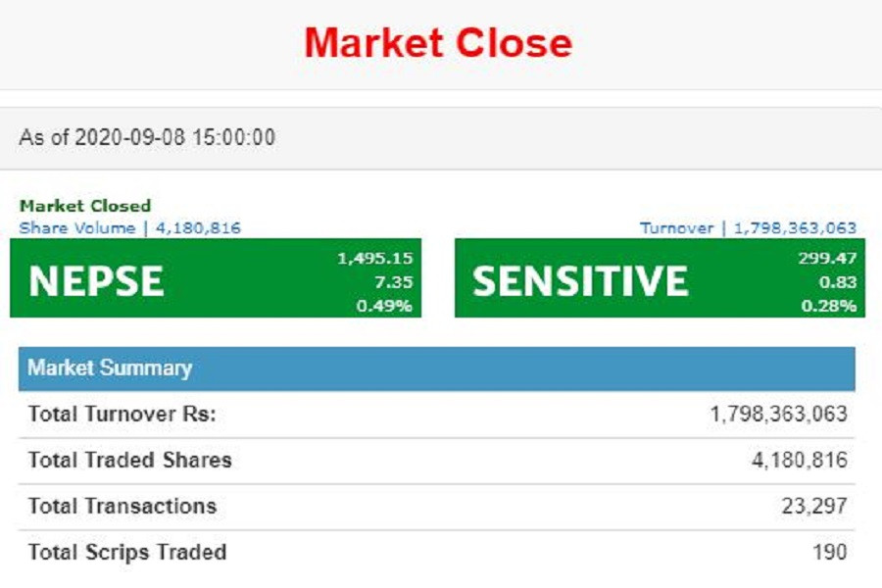Select the SENSITIVE index label
The width and height of the screenshot is (882, 588).
[580, 282]
